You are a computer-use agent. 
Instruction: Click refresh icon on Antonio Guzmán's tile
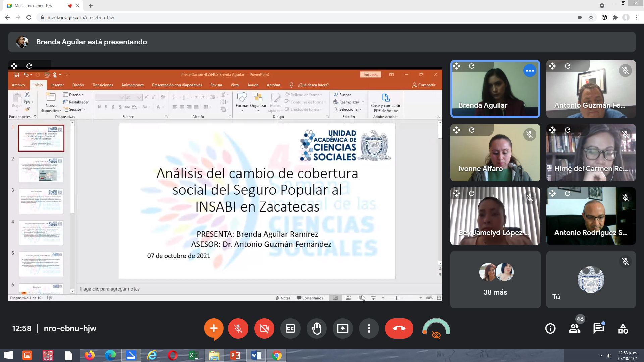(568, 66)
